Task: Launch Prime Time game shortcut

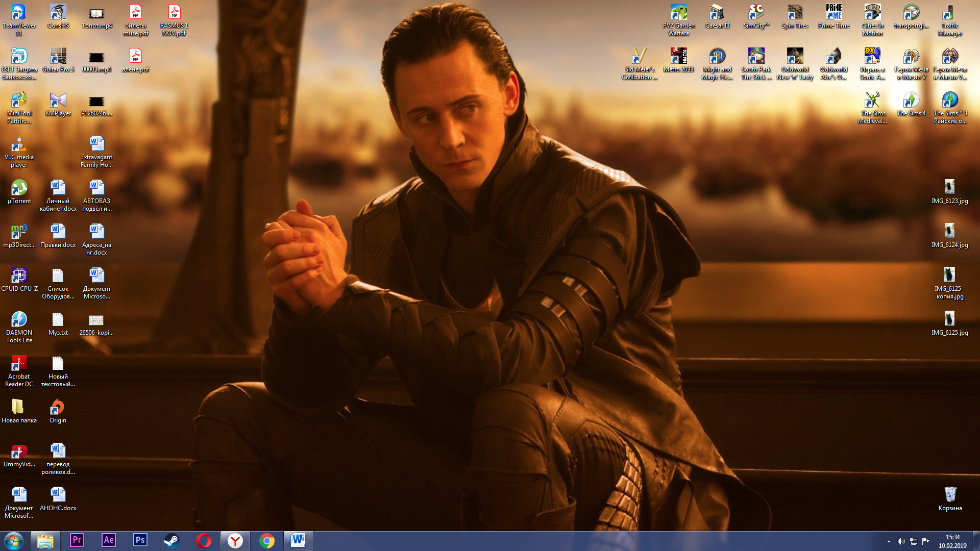Action: (834, 16)
